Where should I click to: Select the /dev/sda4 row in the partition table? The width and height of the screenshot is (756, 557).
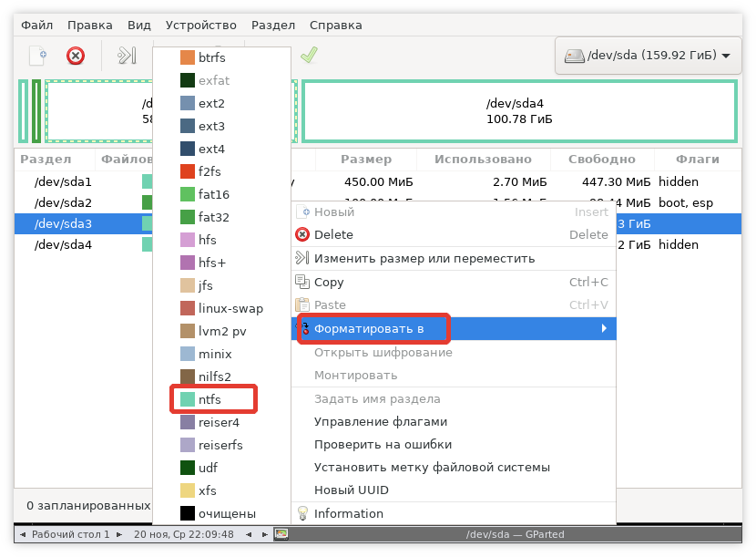click(x=63, y=244)
